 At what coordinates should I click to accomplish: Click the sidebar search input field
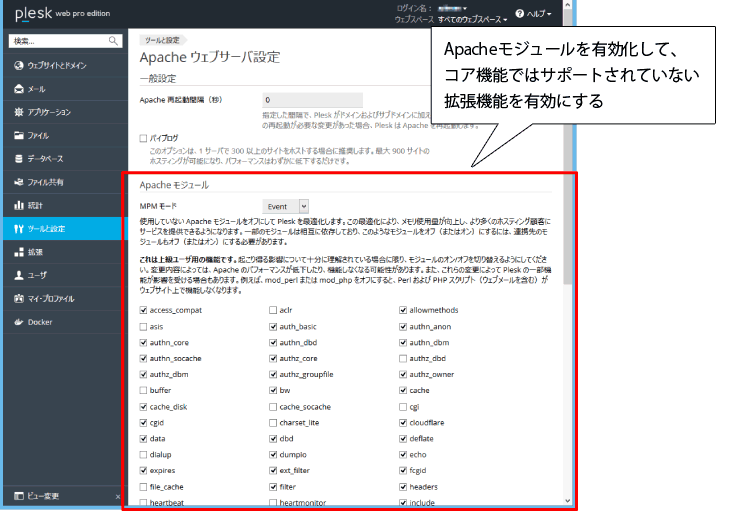pos(65,41)
